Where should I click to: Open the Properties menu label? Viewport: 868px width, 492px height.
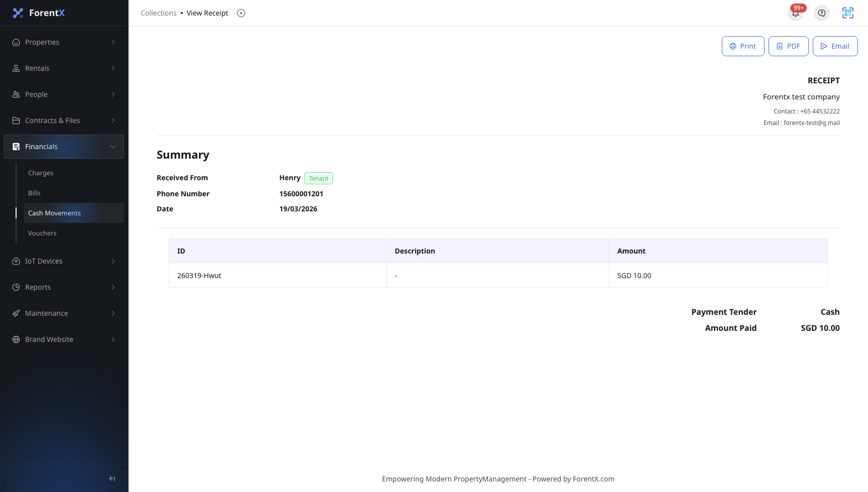click(42, 42)
